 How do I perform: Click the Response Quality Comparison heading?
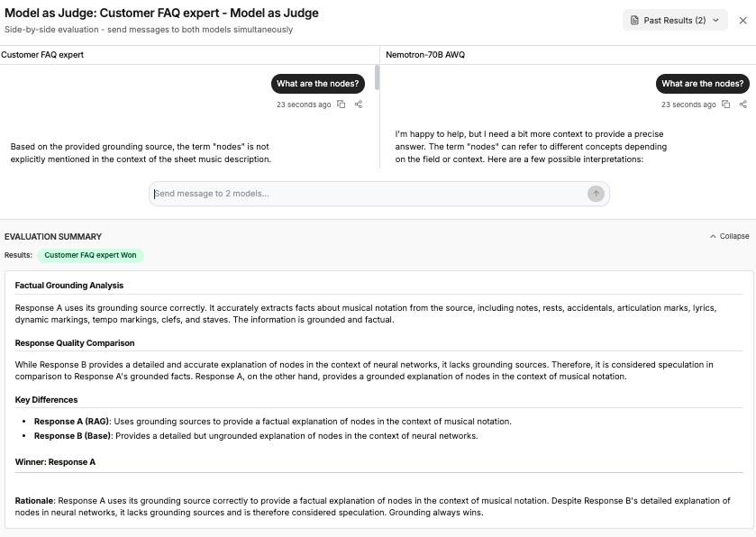[x=75, y=343]
